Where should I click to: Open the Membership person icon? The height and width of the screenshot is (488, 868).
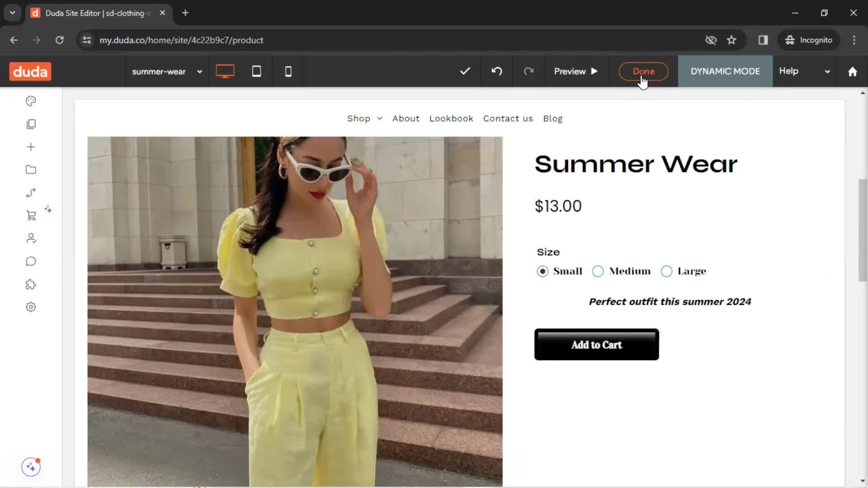31,238
